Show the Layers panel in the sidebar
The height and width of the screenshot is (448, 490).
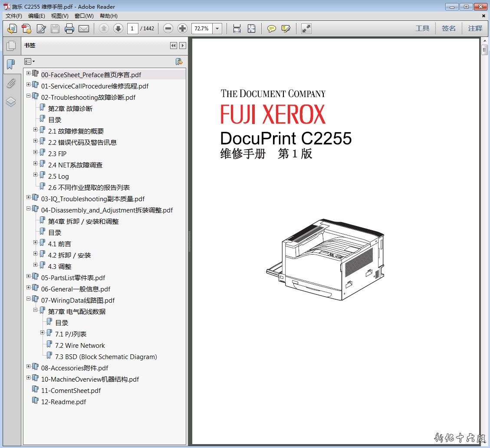tap(11, 102)
